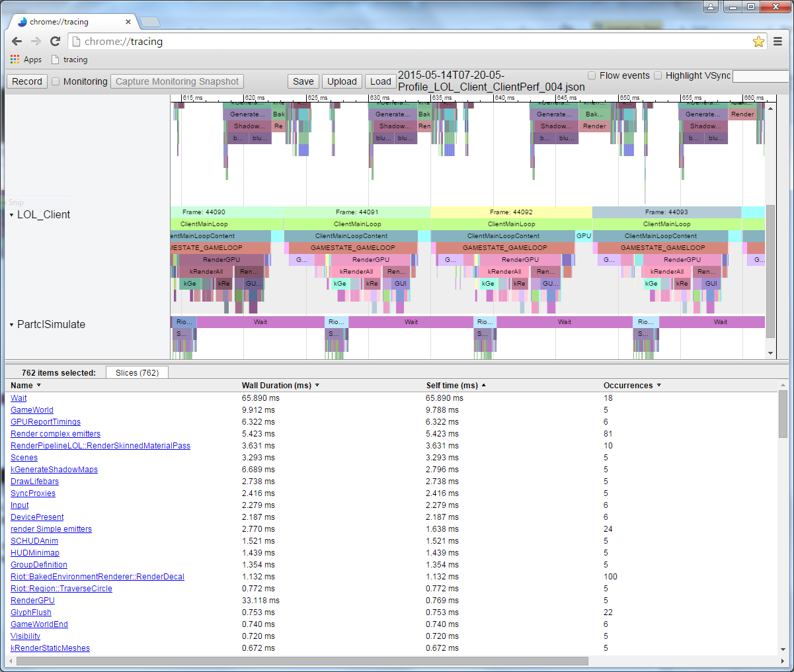This screenshot has height=672, width=794.
Task: Click the user profile icon in title bar
Action: [x=710, y=7]
